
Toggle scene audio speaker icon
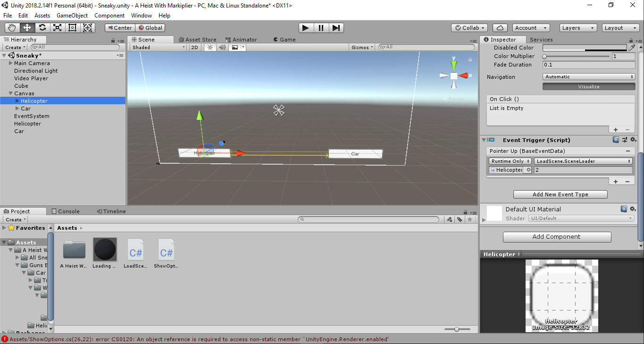222,47
